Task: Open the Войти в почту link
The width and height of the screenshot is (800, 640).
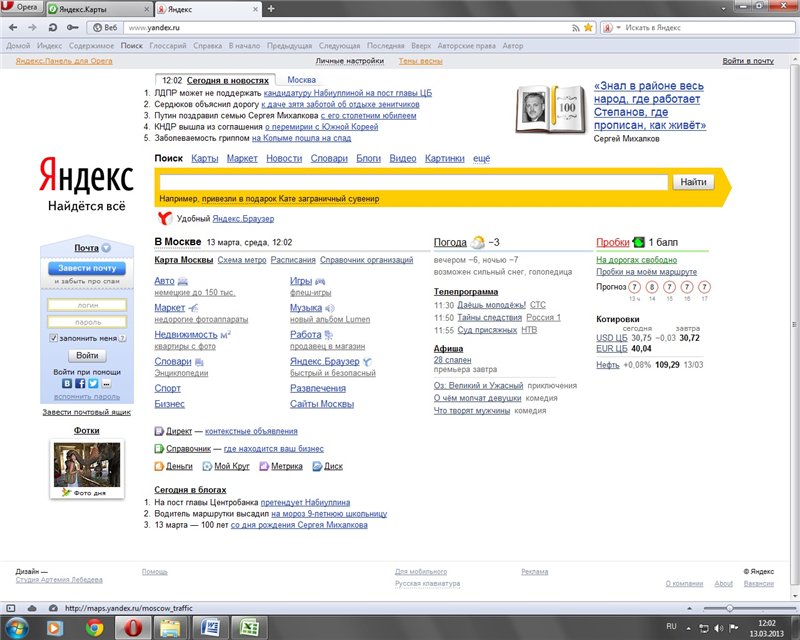Action: [748, 61]
